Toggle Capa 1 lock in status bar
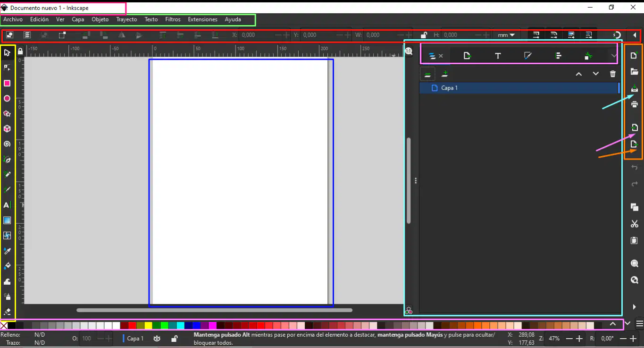This screenshot has height=348, width=644. (174, 338)
